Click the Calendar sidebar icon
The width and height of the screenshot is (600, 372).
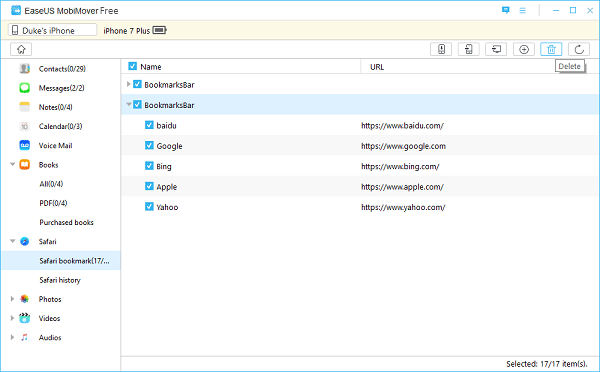click(24, 126)
